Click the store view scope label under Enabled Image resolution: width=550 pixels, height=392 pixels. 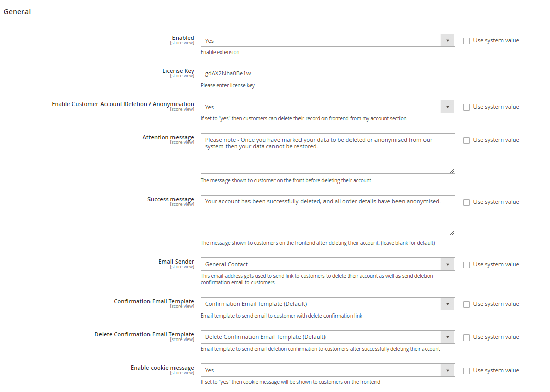pos(182,43)
